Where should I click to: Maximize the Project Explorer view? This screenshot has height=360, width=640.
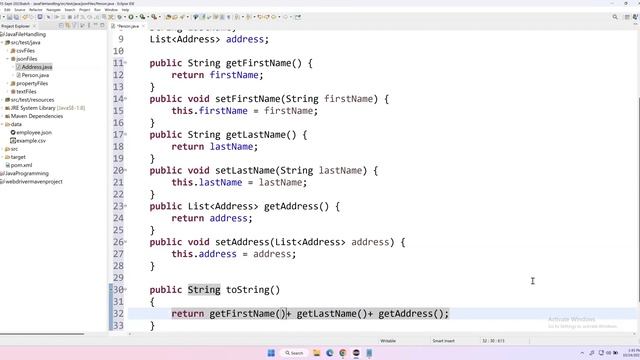[x=102, y=26]
